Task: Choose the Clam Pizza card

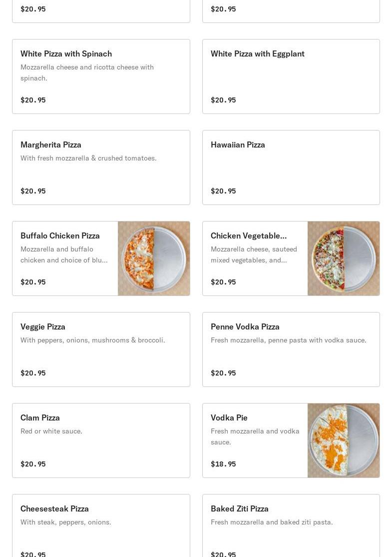Action: coord(101,440)
